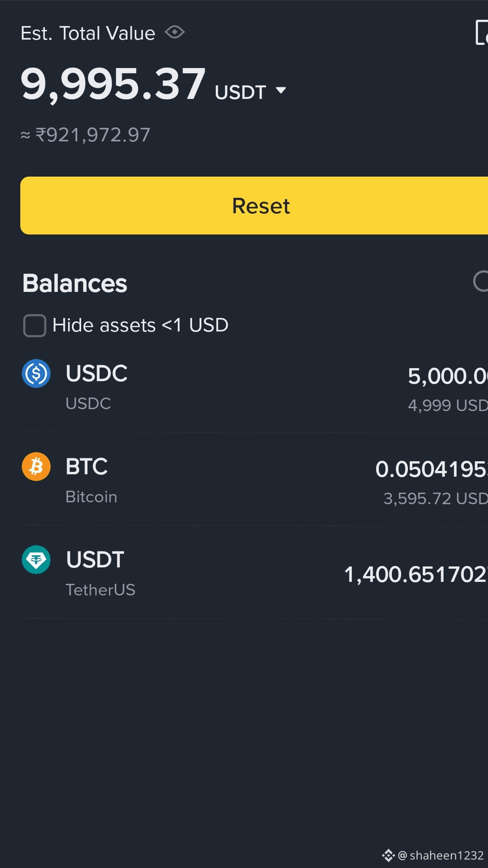The height and width of the screenshot is (868, 488).
Task: Tap the Tether green diamond icon
Action: [x=36, y=560]
